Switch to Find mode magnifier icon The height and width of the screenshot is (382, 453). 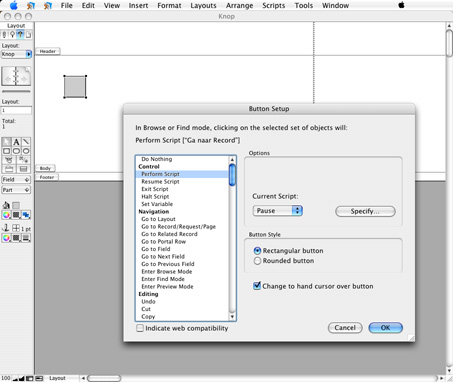pyautogui.click(x=12, y=34)
